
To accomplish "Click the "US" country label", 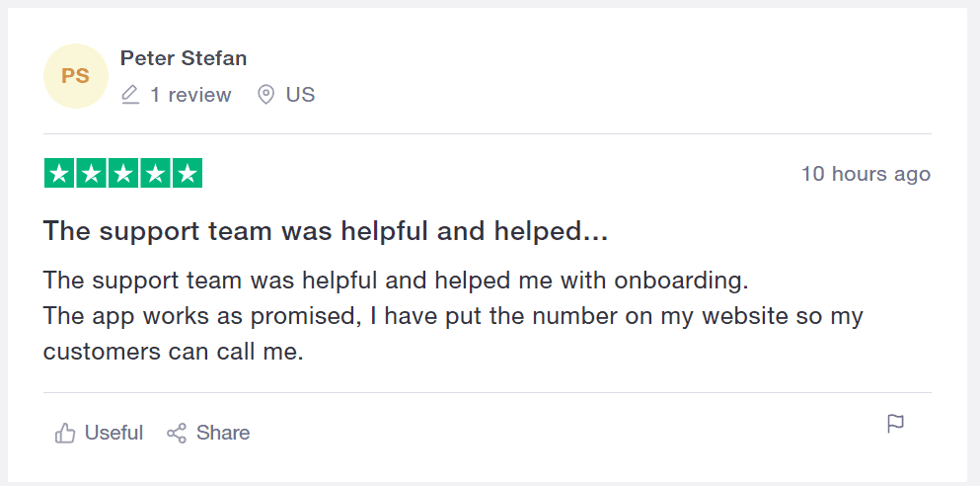I will point(301,95).
